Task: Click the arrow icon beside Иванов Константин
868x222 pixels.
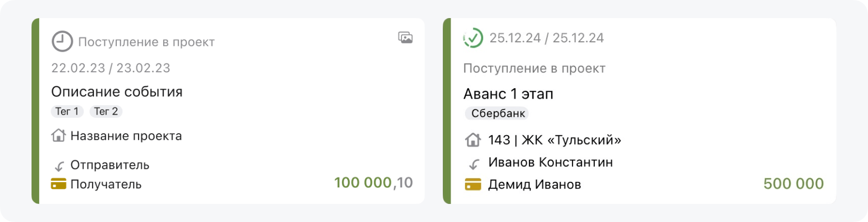Action: point(473,164)
